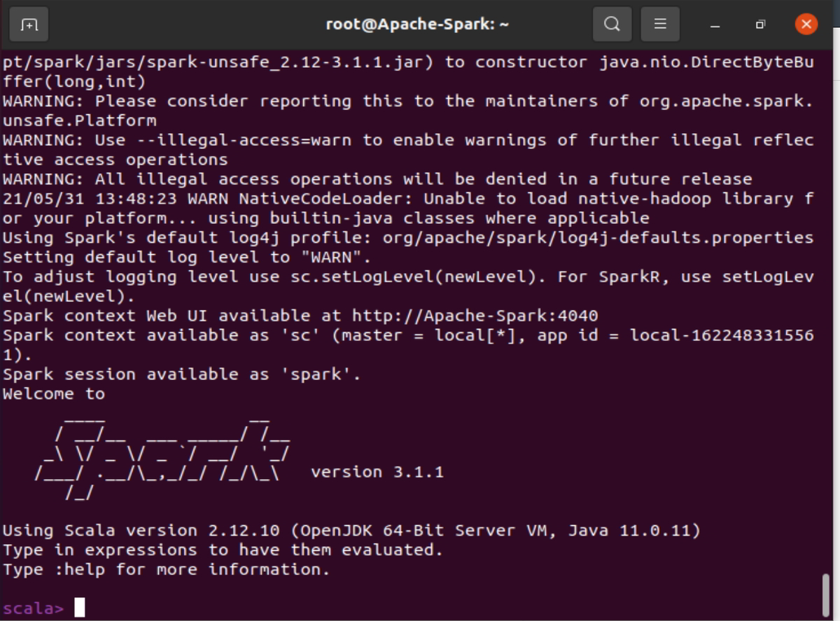Open the terminal preferences dropdown
Screen dimensions: 840x621
(659, 23)
